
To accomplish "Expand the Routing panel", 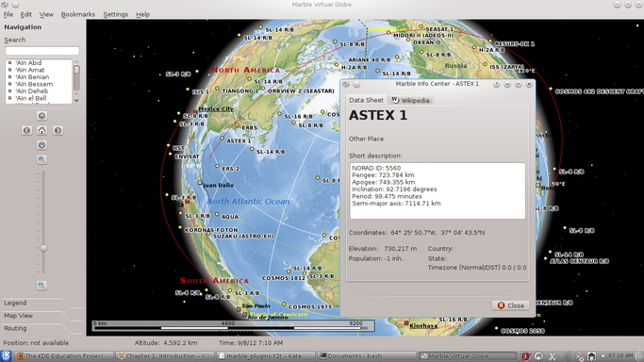I will pyautogui.click(x=15, y=328).
